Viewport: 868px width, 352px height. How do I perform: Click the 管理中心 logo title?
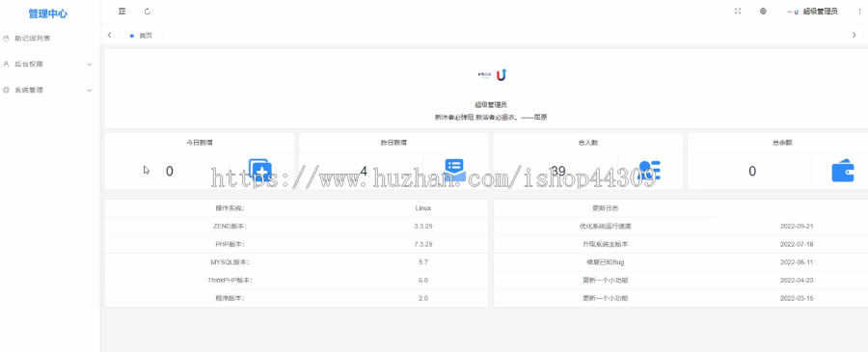[x=48, y=14]
